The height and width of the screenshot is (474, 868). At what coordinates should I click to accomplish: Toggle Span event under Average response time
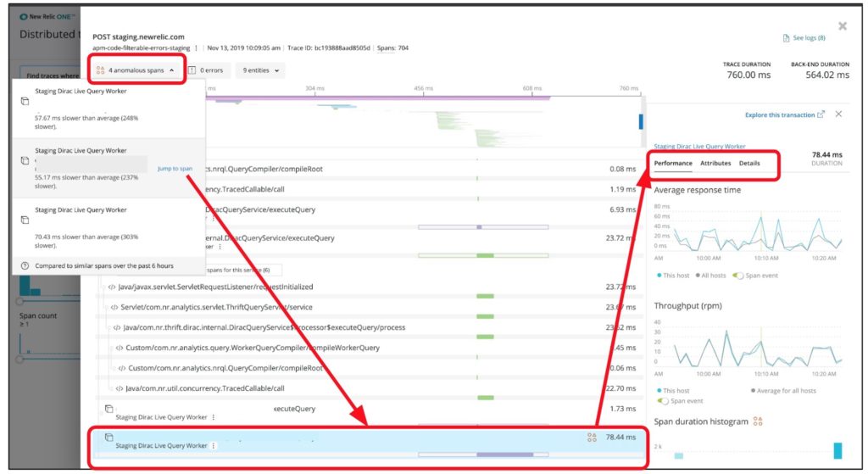coord(738,276)
